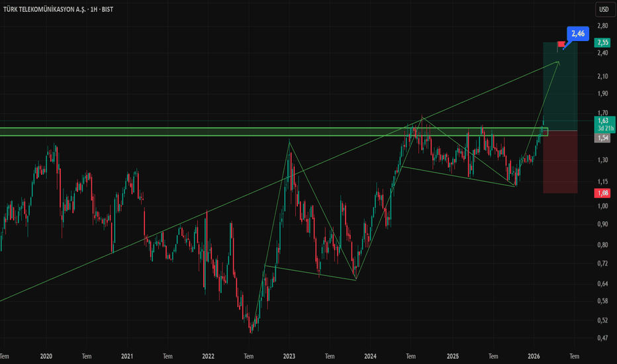Select the green long position profit zone

tap(560, 87)
